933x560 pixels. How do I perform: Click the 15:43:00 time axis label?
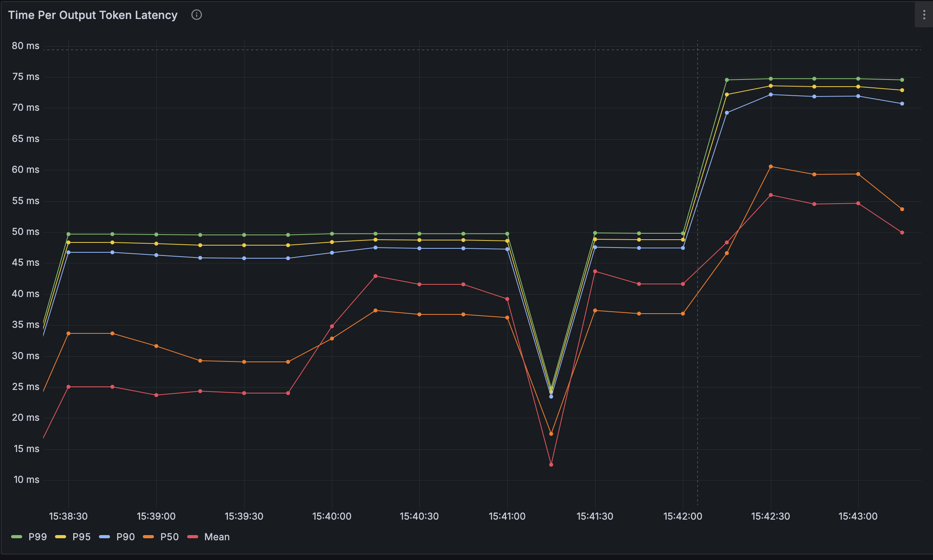[x=858, y=516]
